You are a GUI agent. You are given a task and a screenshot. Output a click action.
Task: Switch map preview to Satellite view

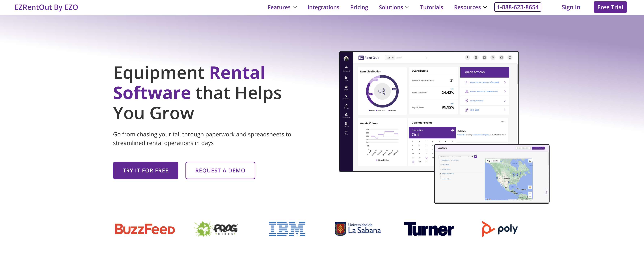[496, 161]
